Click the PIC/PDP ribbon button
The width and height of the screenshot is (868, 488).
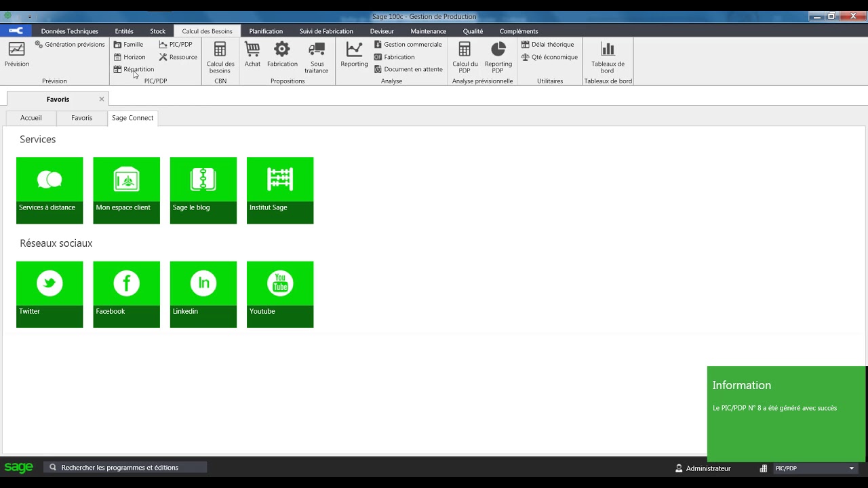(x=176, y=45)
